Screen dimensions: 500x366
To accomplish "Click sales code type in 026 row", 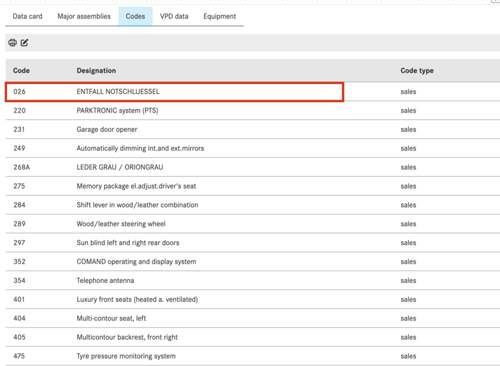I will pos(408,92).
